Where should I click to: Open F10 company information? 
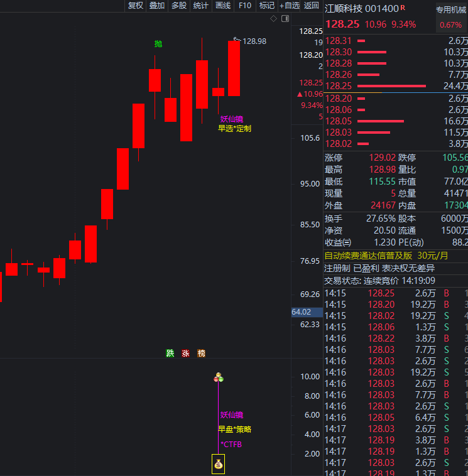[x=244, y=6]
